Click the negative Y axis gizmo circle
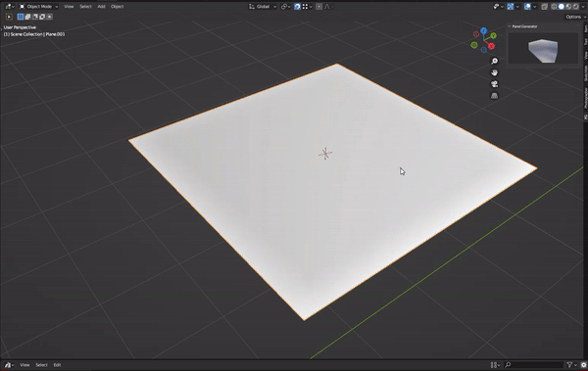588x371 pixels. point(474,45)
